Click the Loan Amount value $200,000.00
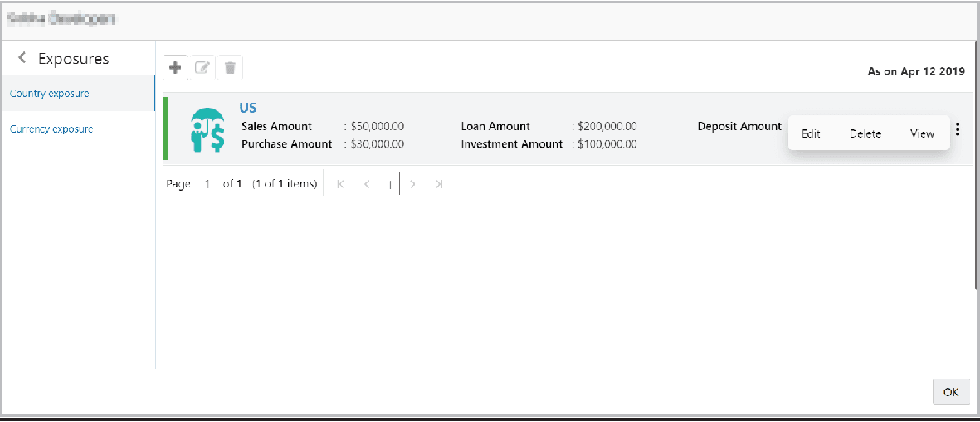The width and height of the screenshot is (980, 422). tap(607, 126)
